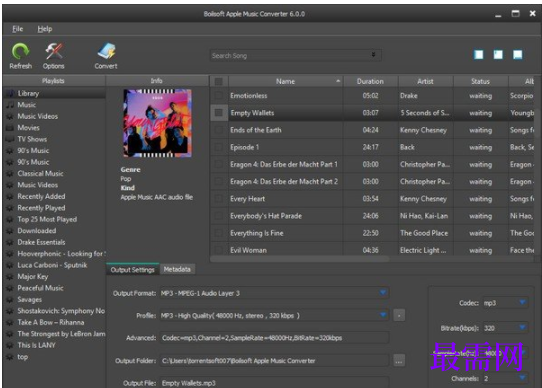Click the small button next to Profile
The height and width of the screenshot is (388, 542).
tap(399, 315)
